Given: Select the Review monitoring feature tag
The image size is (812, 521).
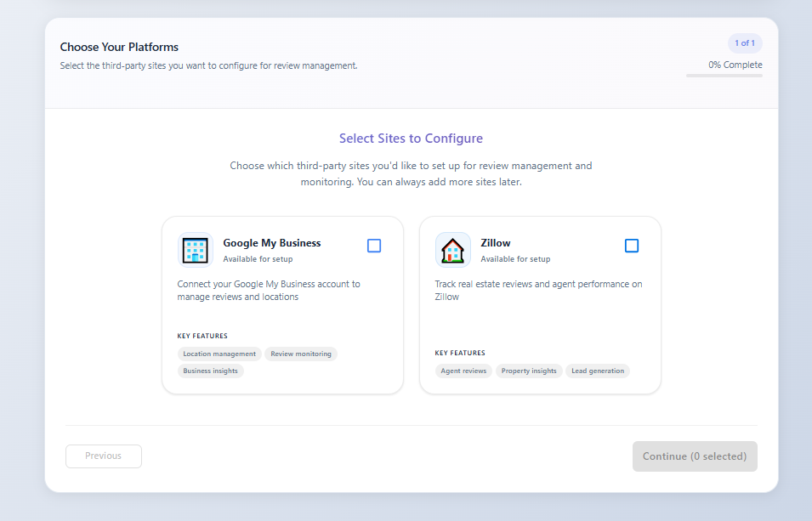Looking at the screenshot, I should click(301, 354).
